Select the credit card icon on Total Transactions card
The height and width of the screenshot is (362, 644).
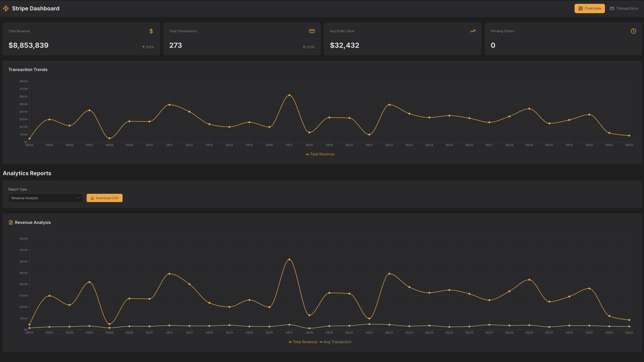312,31
